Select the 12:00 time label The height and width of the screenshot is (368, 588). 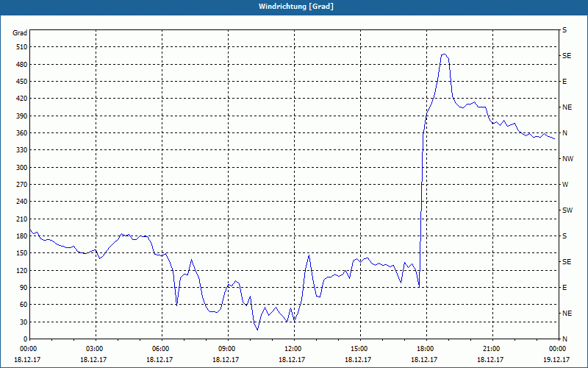pyautogui.click(x=293, y=348)
